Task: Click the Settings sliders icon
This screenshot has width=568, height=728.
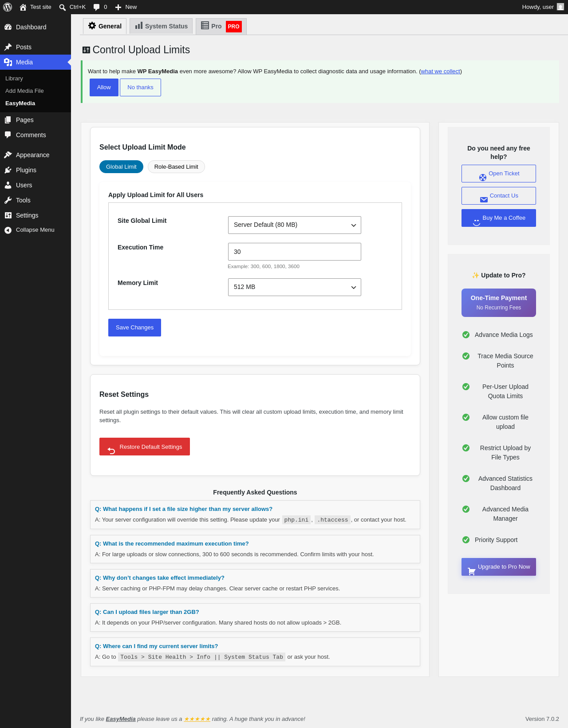Action: coord(8,215)
